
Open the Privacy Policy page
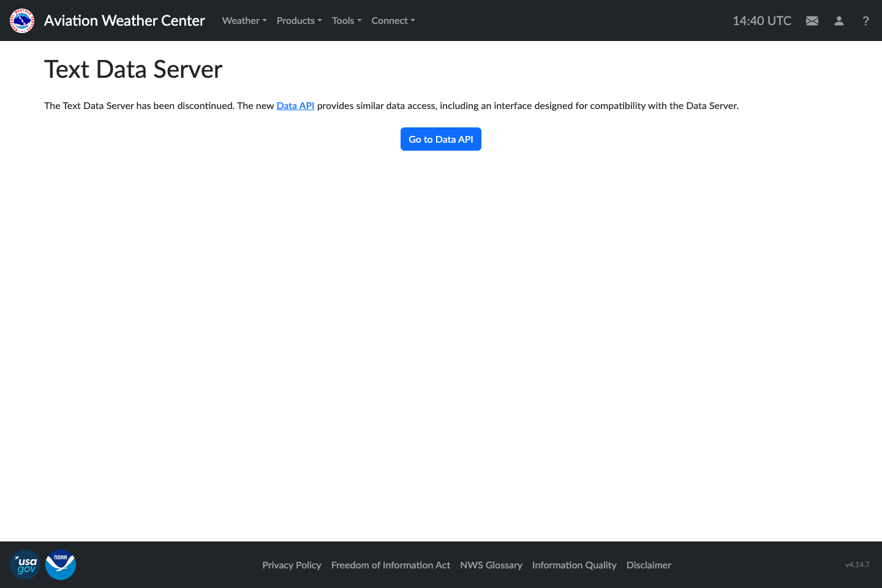[292, 565]
